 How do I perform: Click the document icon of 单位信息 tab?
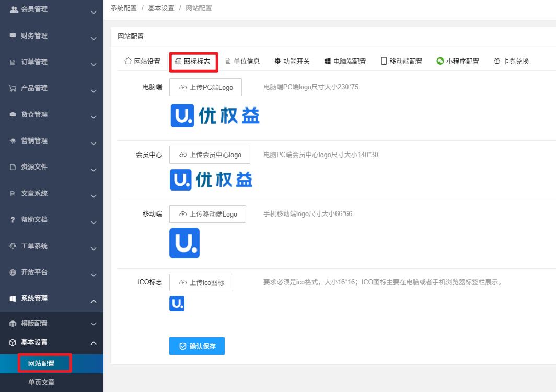228,61
